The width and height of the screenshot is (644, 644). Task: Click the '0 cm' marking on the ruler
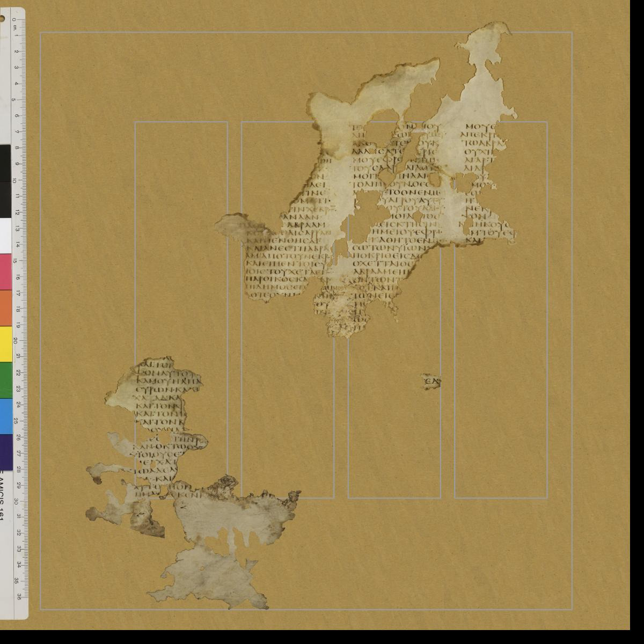click(x=16, y=24)
